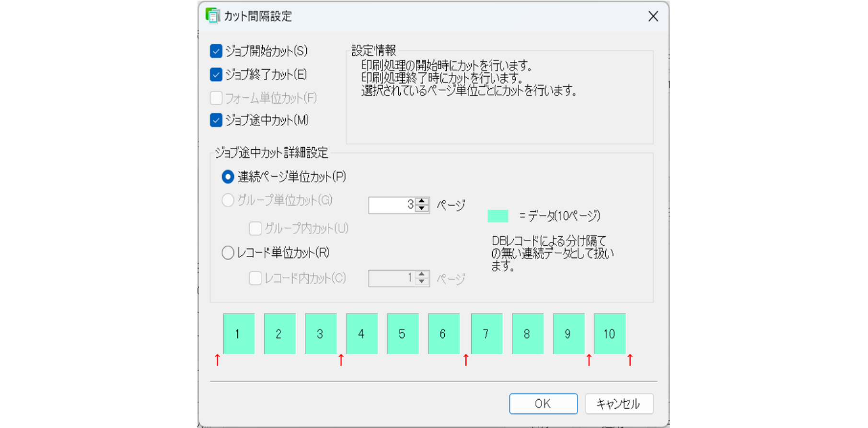868x428 pixels.
Task: Click page 7 thumbnail in the preview
Action: click(x=486, y=334)
